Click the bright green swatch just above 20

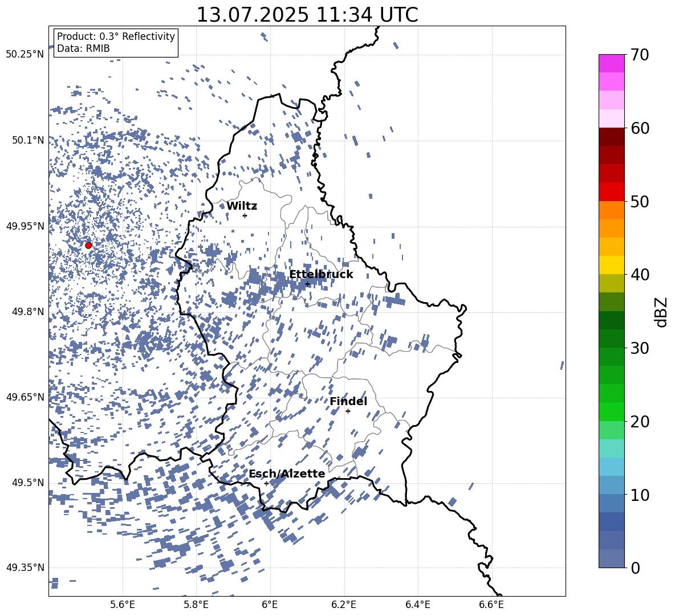pyautogui.click(x=611, y=411)
